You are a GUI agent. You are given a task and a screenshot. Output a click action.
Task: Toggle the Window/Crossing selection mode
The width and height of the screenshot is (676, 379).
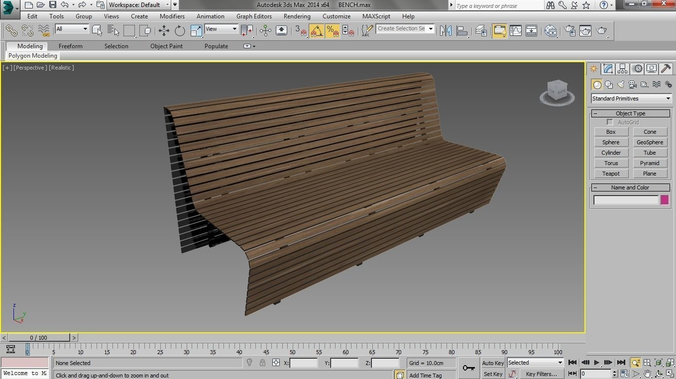pos(145,31)
